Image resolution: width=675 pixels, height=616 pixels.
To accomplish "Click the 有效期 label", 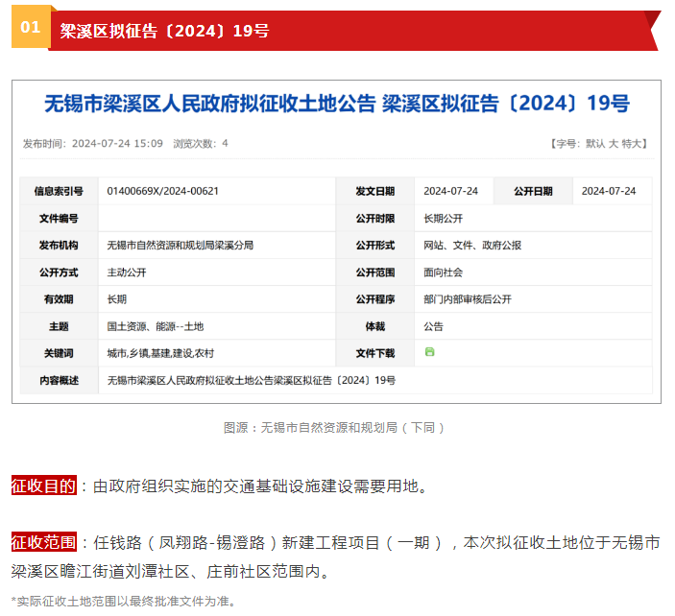I will coord(59,299).
